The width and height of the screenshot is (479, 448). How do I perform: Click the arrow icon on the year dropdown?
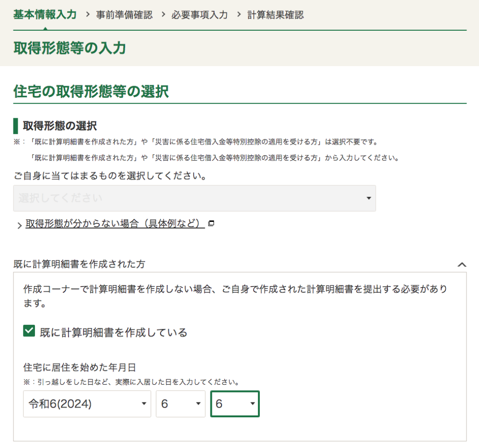point(143,404)
